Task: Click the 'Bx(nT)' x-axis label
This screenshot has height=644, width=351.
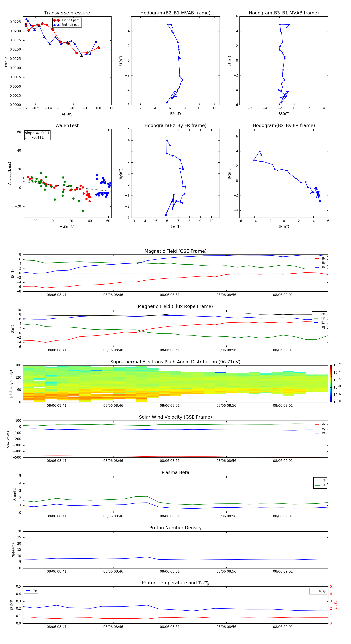Action: tap(284, 227)
